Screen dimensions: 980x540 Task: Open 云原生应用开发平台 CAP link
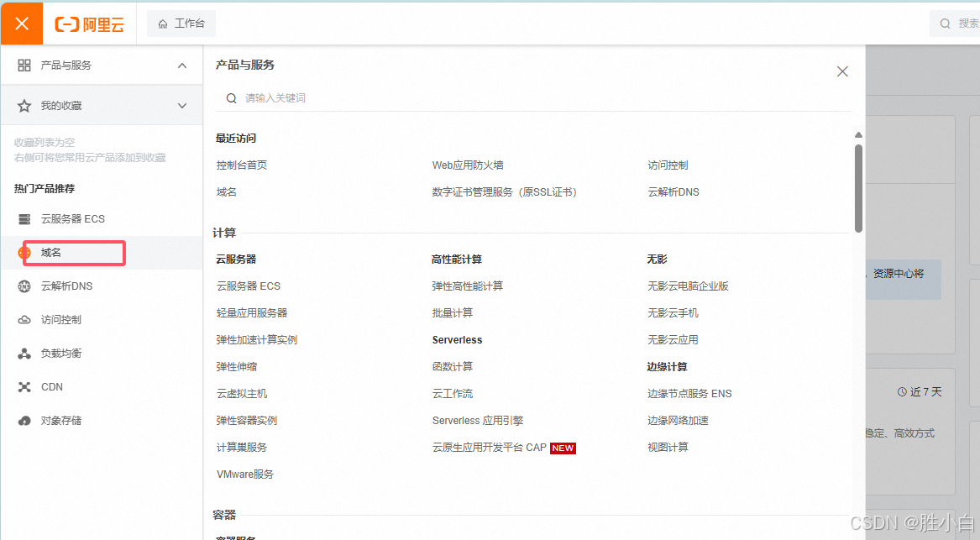tap(490, 448)
